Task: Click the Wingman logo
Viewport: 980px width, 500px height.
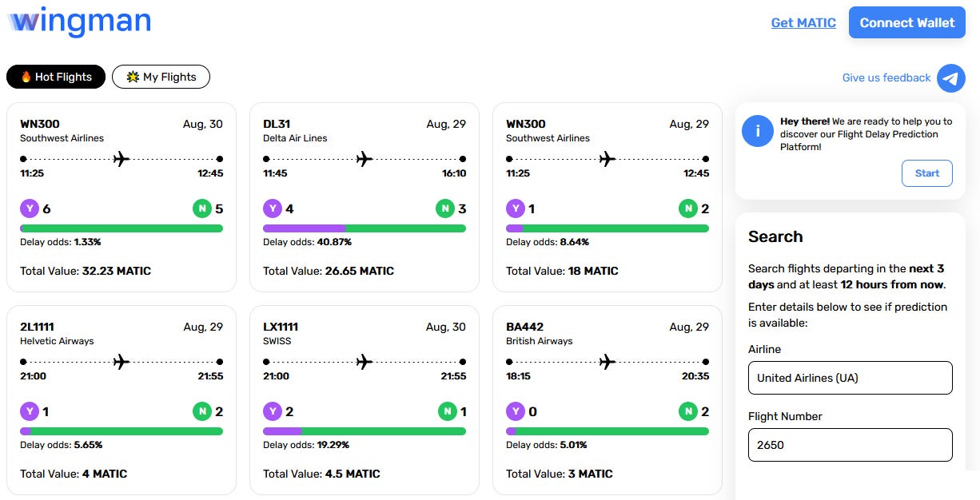Action: click(x=79, y=22)
